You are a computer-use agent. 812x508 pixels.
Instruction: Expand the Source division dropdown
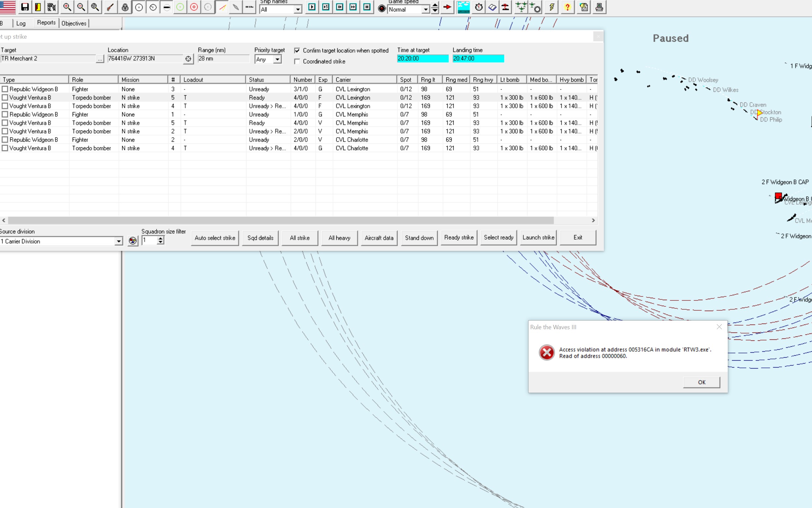pos(119,241)
